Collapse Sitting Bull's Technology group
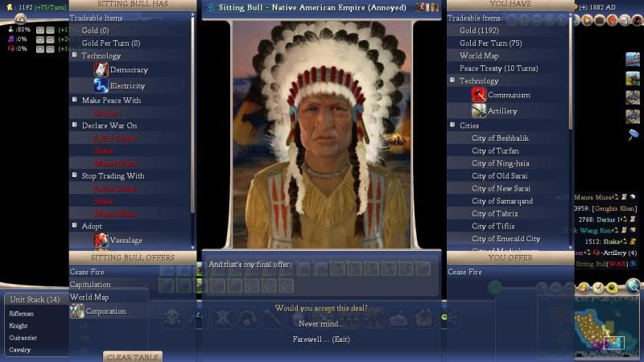The image size is (644, 362). point(75,55)
